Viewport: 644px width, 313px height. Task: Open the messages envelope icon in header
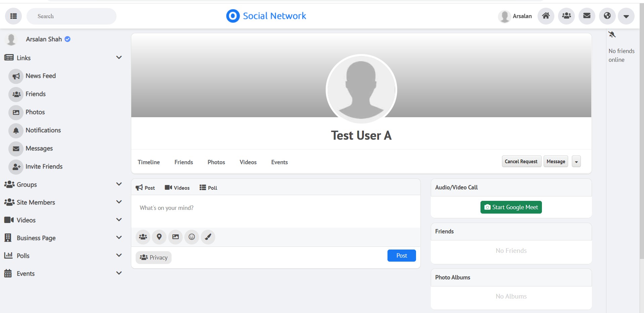click(x=587, y=16)
